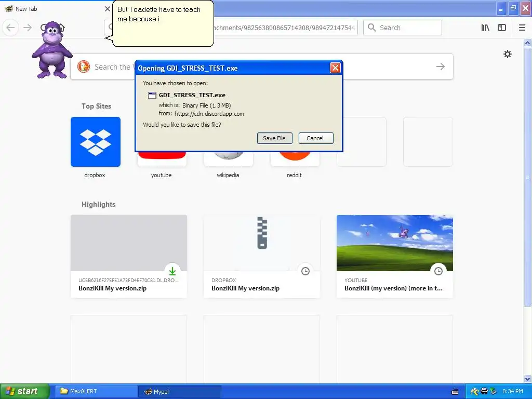Switch to Mypal taskbar item

[180, 391]
